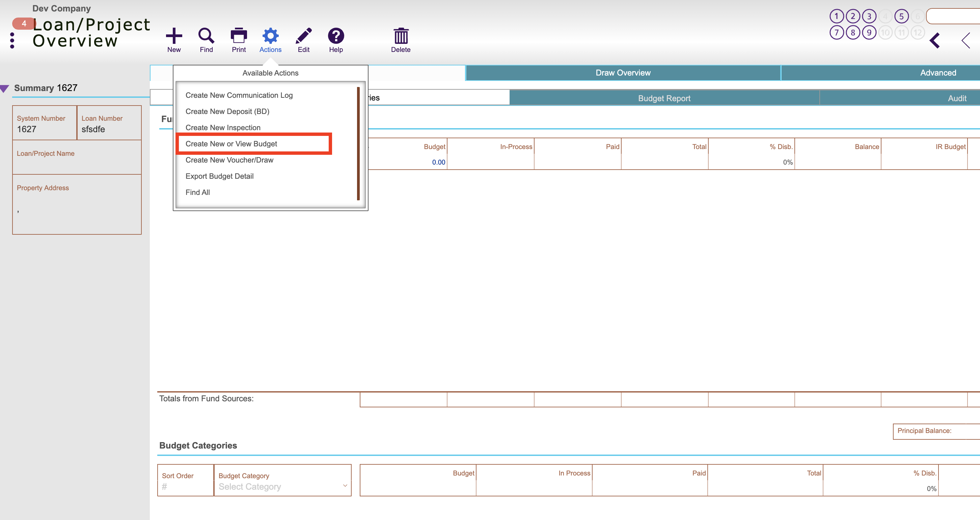This screenshot has height=520, width=980.
Task: Click the Edit pencil icon
Action: 304,36
